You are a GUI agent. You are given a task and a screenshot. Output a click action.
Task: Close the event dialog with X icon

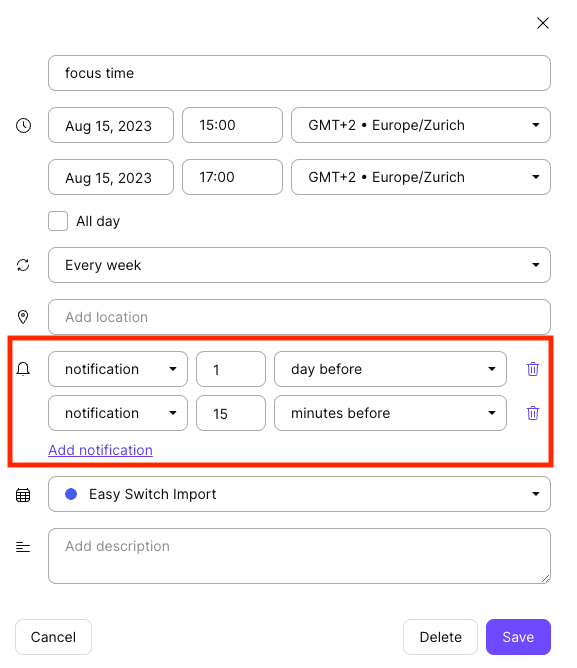click(542, 23)
